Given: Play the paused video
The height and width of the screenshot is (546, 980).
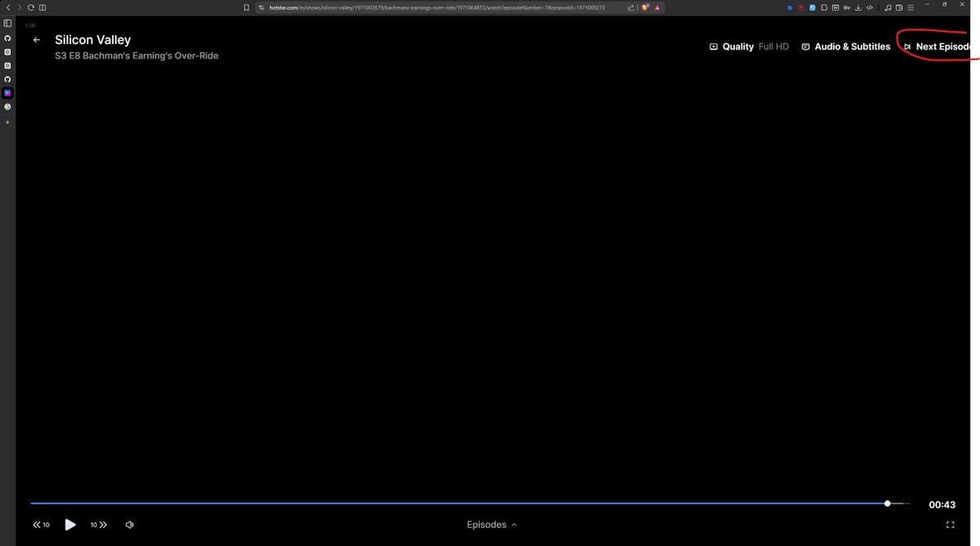Looking at the screenshot, I should [x=70, y=525].
